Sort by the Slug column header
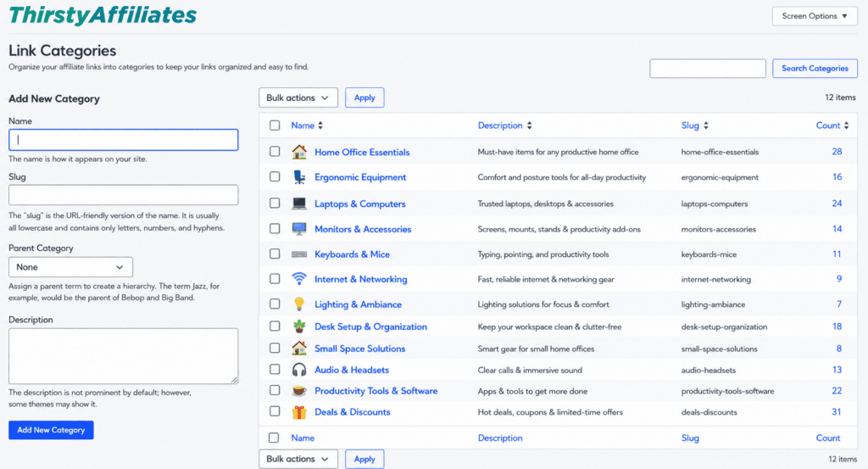The width and height of the screenshot is (868, 469). point(690,126)
